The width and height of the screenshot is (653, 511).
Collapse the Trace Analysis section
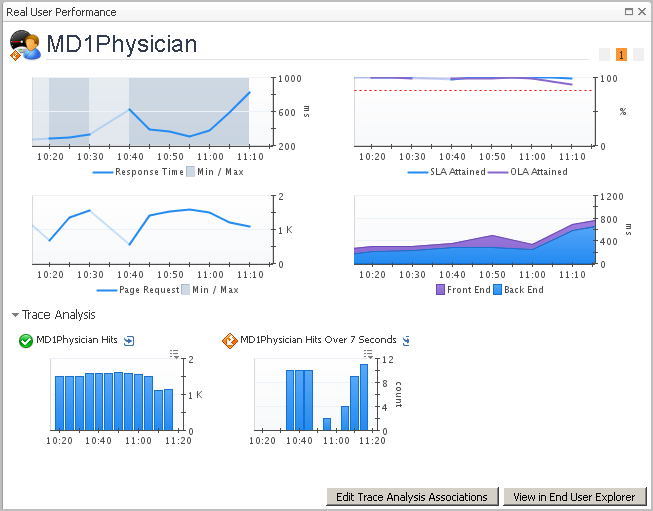pyautogui.click(x=15, y=315)
